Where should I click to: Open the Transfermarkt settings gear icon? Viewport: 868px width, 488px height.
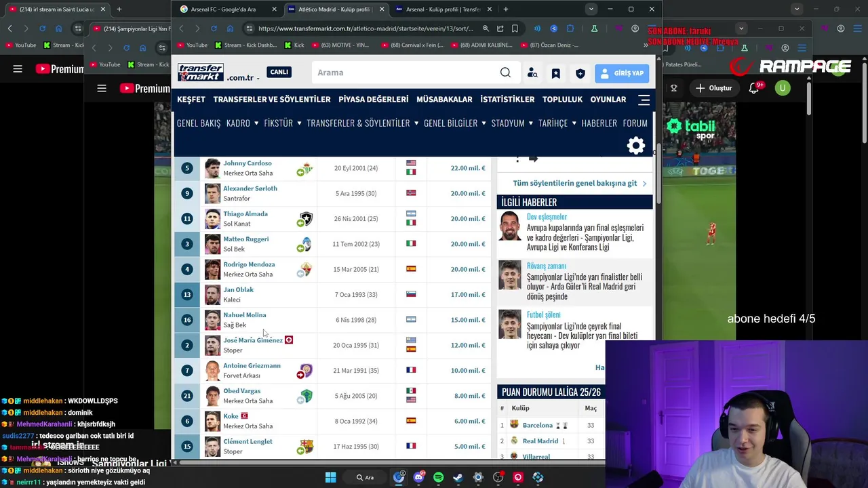click(635, 146)
